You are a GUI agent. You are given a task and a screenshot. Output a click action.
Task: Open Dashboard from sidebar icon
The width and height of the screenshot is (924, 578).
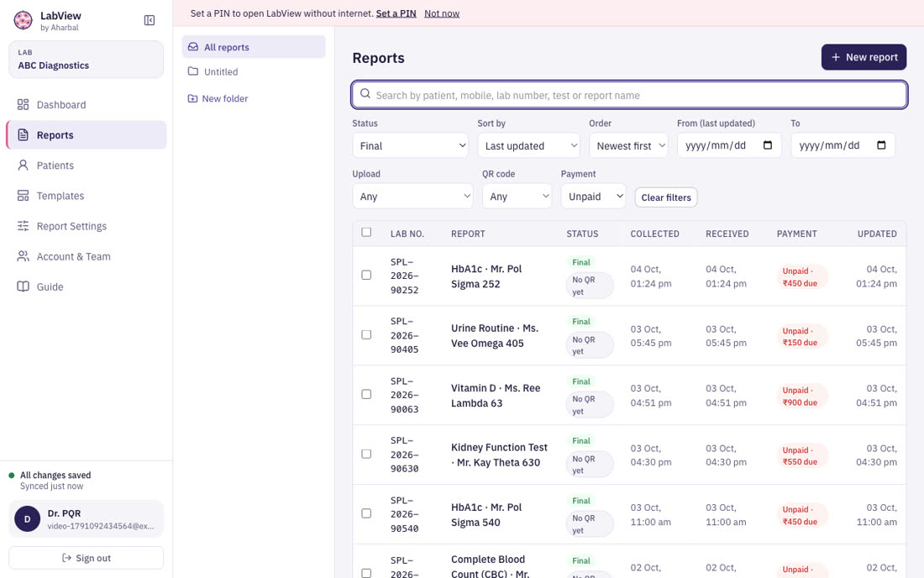pos(23,105)
